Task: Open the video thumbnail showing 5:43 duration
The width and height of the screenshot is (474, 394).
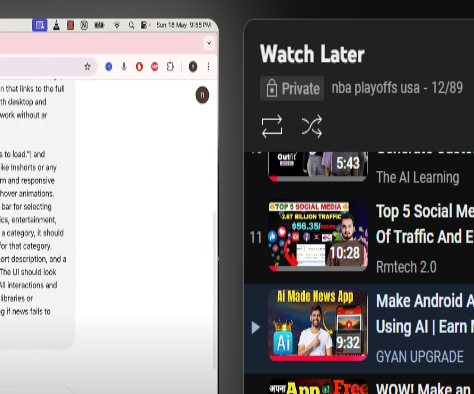Action: pos(318,166)
